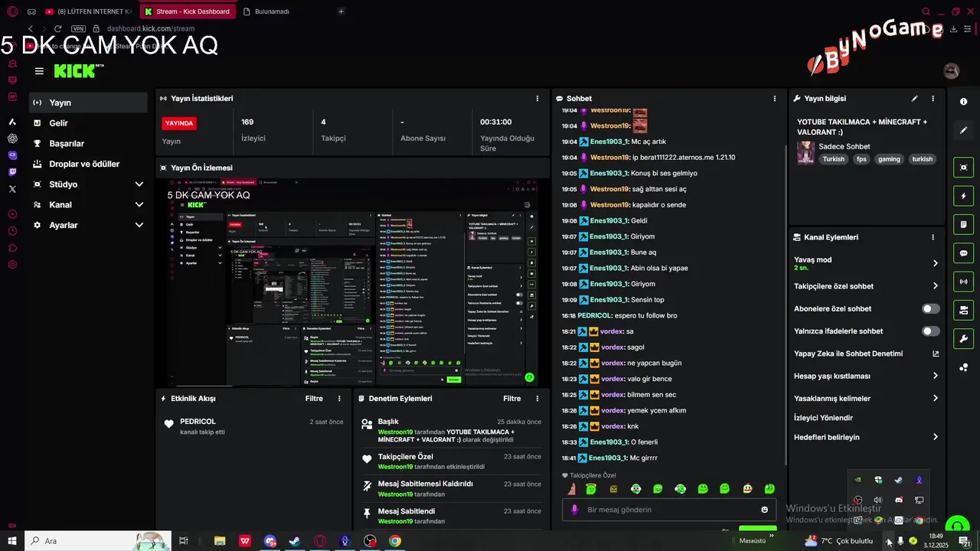Screen dimensions: 980x551
Task: Open Filtre in Denetim Eylemleri panel
Action: (x=512, y=399)
